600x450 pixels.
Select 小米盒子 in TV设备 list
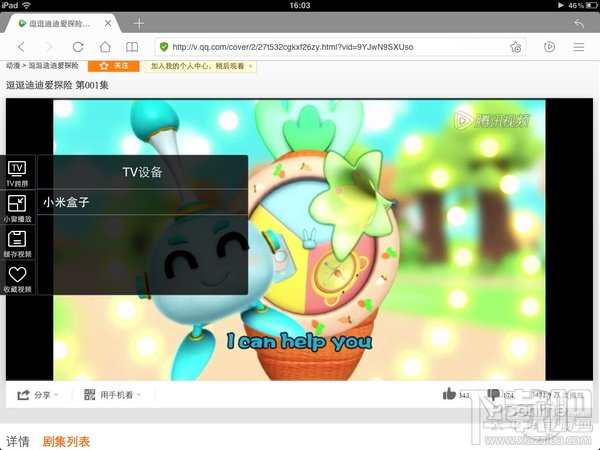143,202
